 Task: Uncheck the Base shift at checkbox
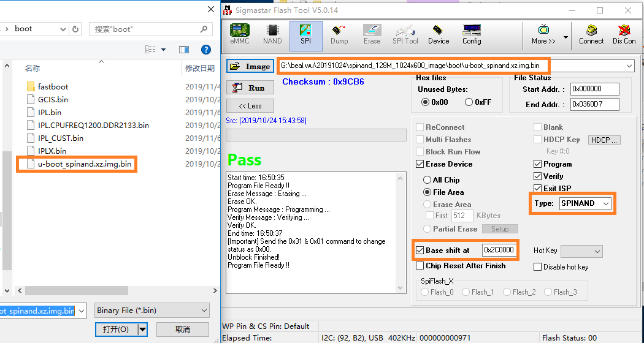pyautogui.click(x=420, y=251)
